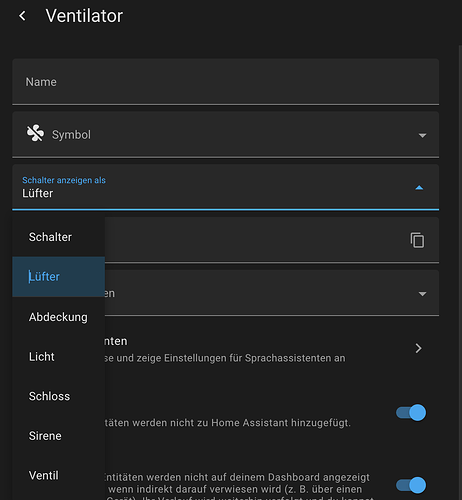Open the Symbol dropdown arrow

tap(422, 135)
